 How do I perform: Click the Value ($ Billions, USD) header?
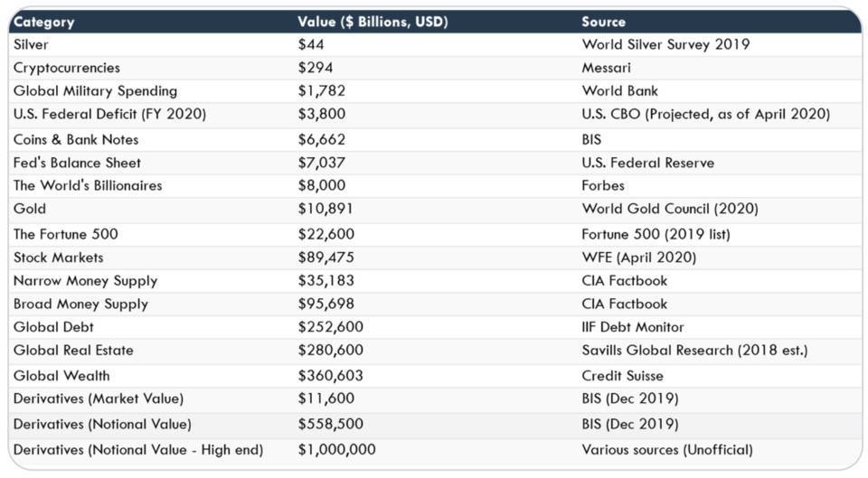click(373, 22)
